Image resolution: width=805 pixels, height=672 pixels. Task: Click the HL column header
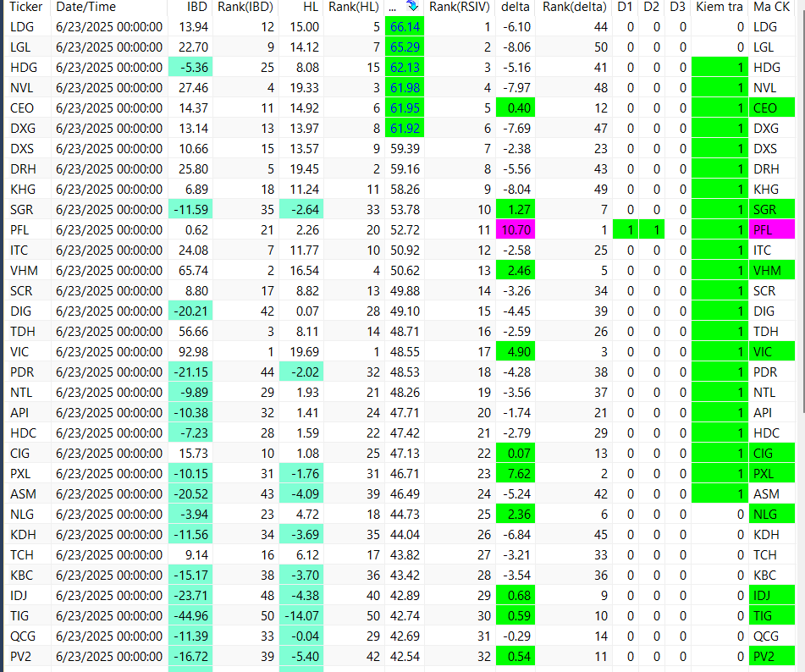coord(301,7)
